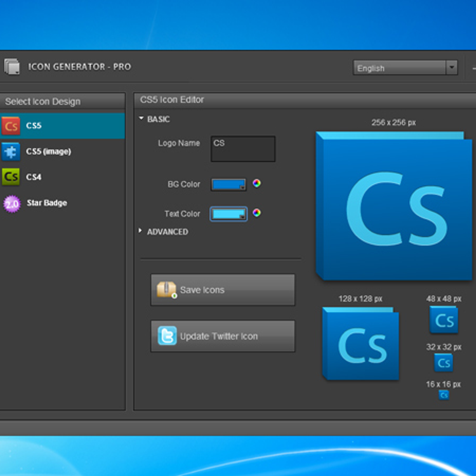Click the CS5 (image) label
476x476 pixels.
48,152
